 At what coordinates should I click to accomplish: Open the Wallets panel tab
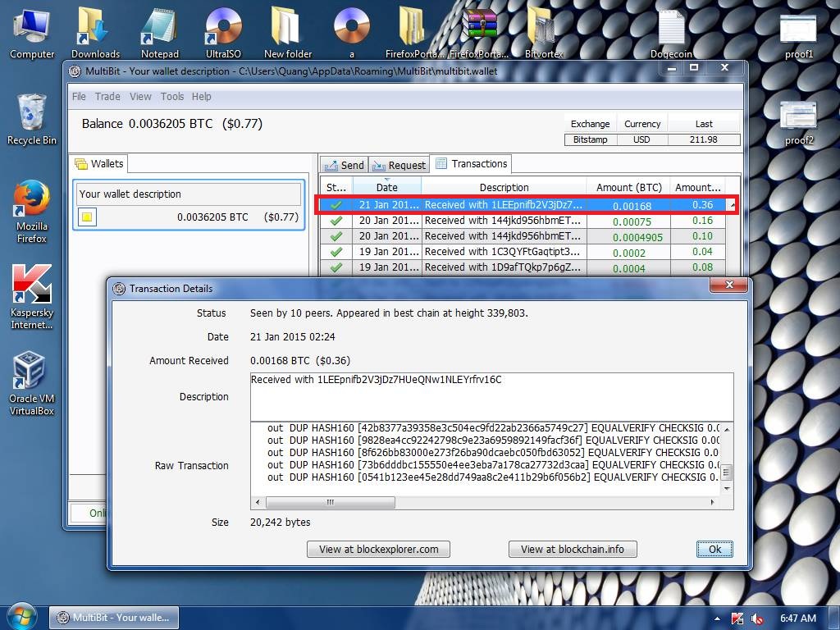(99, 164)
